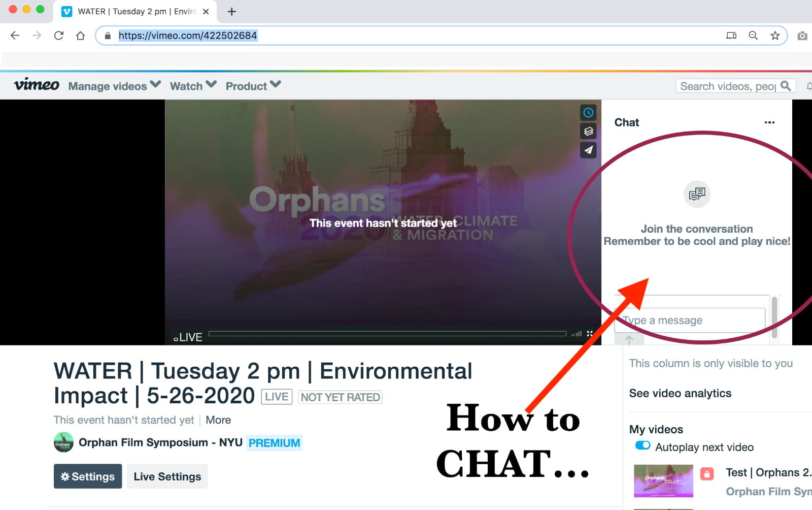The image size is (812, 510).
Task: Open See video analytics link
Action: pyautogui.click(x=680, y=393)
